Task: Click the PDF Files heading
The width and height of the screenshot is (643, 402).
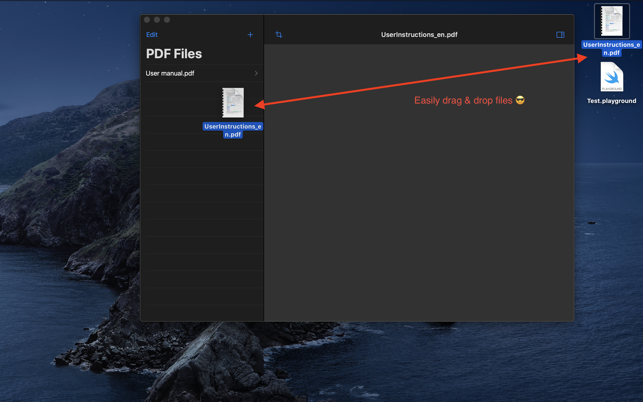Action: (x=174, y=54)
